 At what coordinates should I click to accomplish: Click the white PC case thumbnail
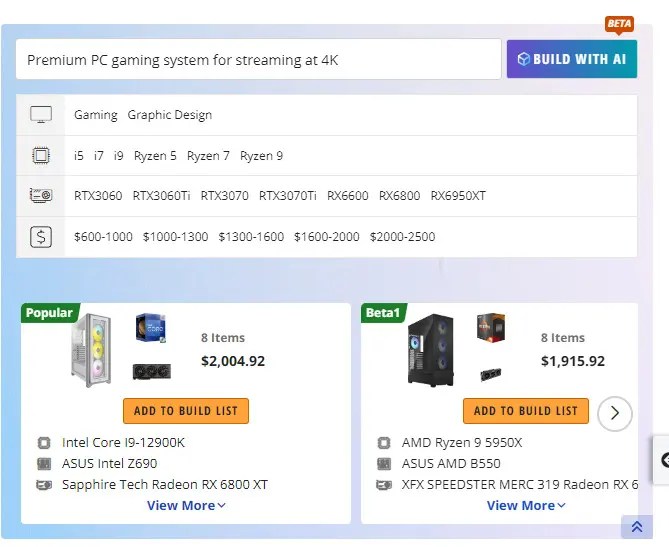[x=91, y=350]
